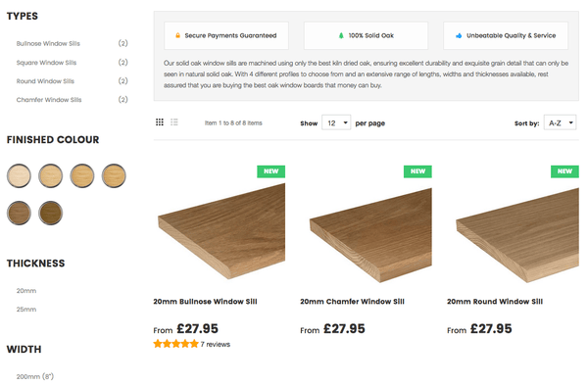588x386 pixels.
Task: Select 20mm thickness filter
Action: (26, 290)
